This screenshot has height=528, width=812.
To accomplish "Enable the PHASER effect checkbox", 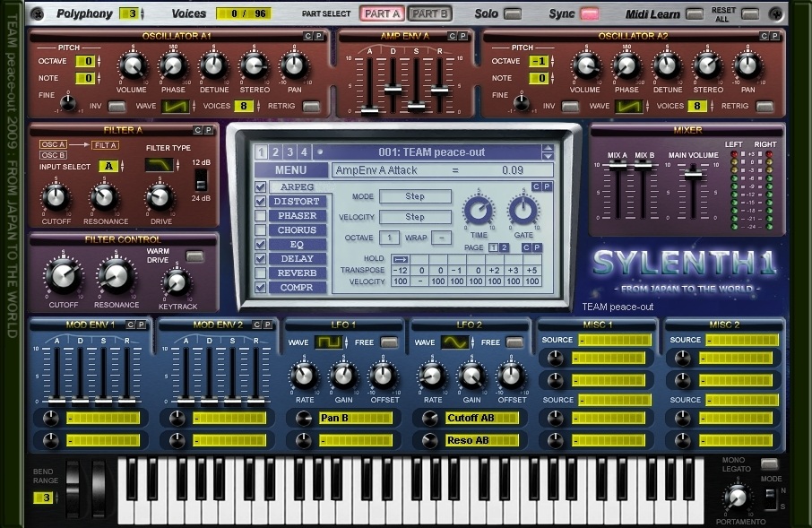I will pos(261,216).
